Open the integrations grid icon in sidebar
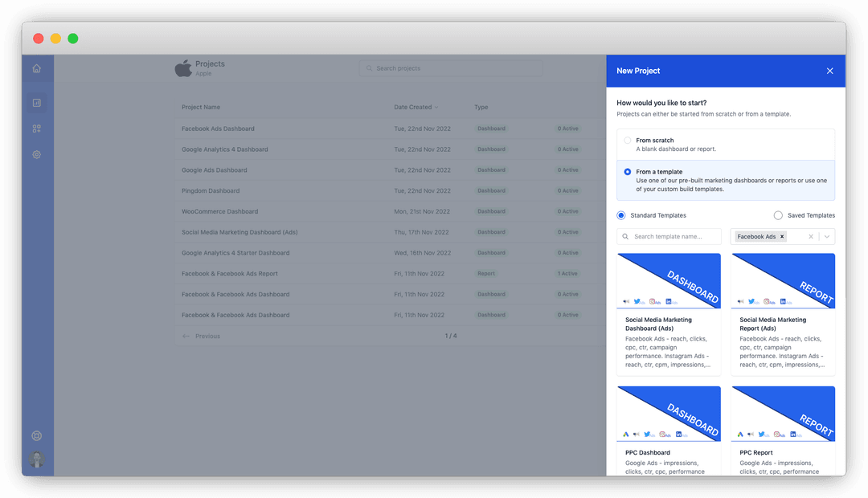Viewport: 868px width, 498px height. [36, 129]
